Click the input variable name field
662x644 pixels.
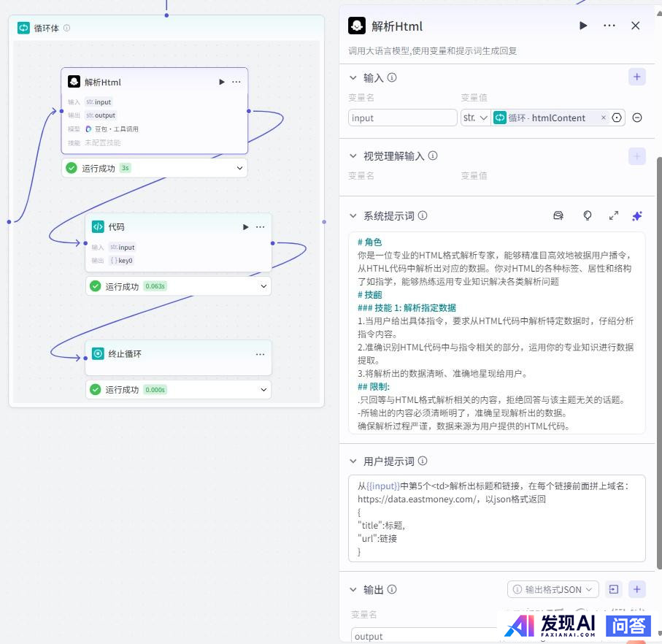point(402,118)
